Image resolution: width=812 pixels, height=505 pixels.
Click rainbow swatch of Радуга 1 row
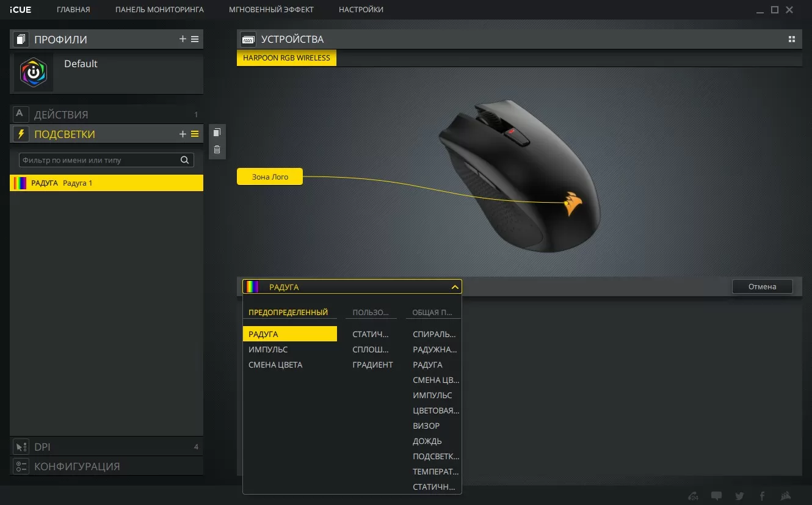(20, 183)
